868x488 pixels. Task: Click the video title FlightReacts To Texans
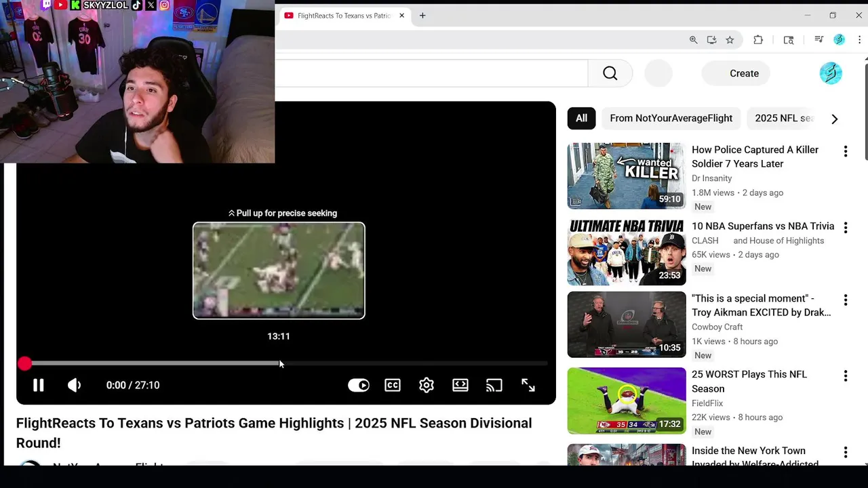coord(274,432)
